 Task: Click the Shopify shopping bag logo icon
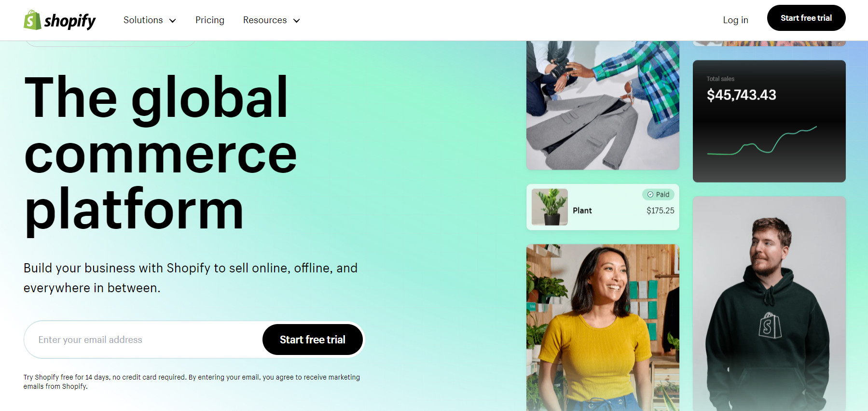pos(32,20)
